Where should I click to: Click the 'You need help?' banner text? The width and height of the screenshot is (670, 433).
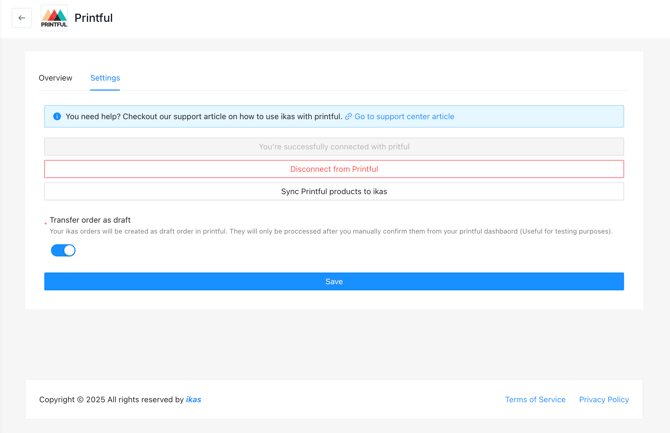[204, 116]
